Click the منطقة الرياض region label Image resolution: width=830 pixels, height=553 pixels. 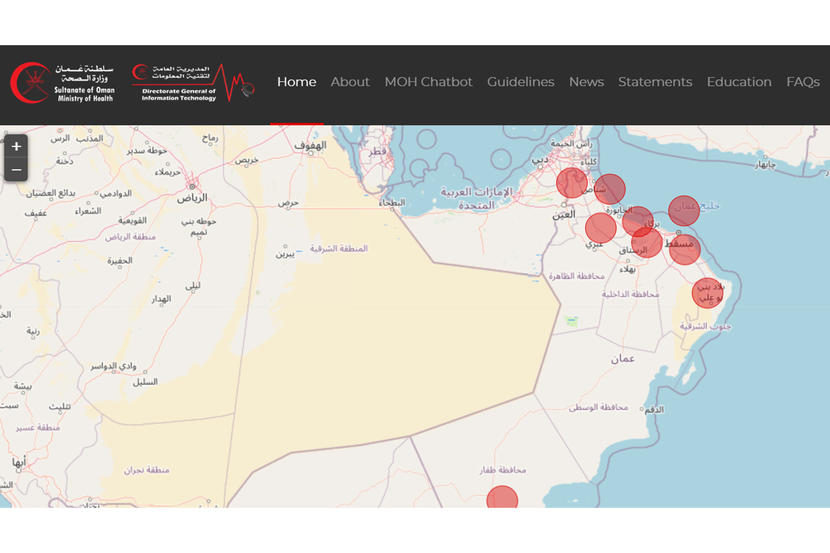(130, 237)
